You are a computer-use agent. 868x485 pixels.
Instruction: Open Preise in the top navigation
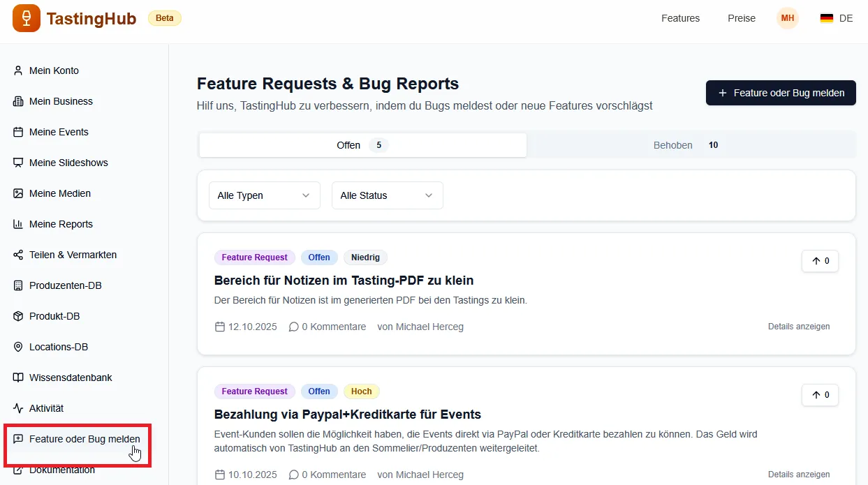741,18
